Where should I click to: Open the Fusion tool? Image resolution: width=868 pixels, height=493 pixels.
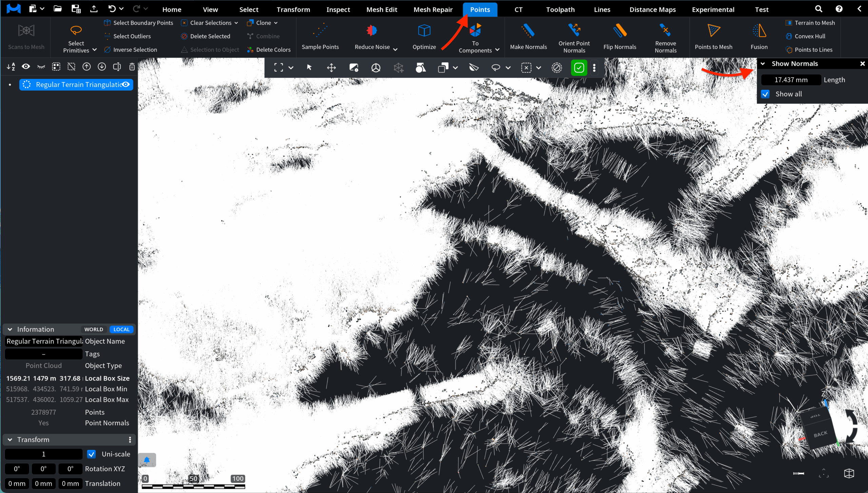point(759,37)
